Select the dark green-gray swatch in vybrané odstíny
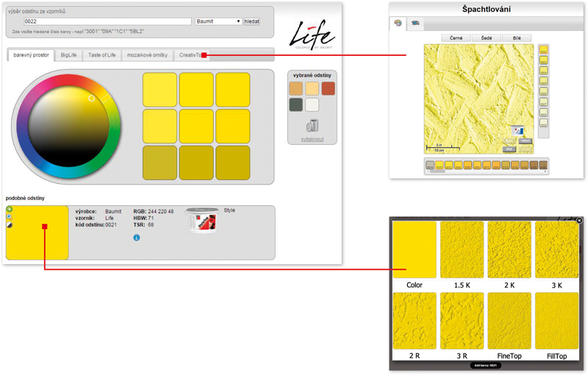 [x=296, y=104]
